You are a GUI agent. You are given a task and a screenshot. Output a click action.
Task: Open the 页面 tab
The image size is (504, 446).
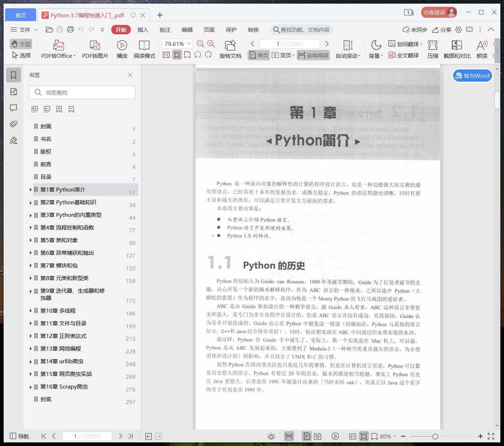tap(209, 30)
